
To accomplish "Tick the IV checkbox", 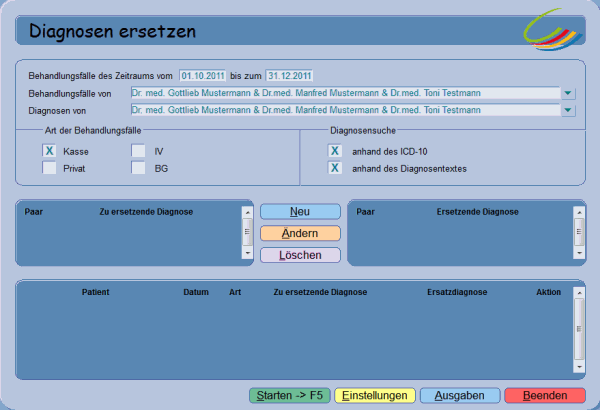I will 138,151.
